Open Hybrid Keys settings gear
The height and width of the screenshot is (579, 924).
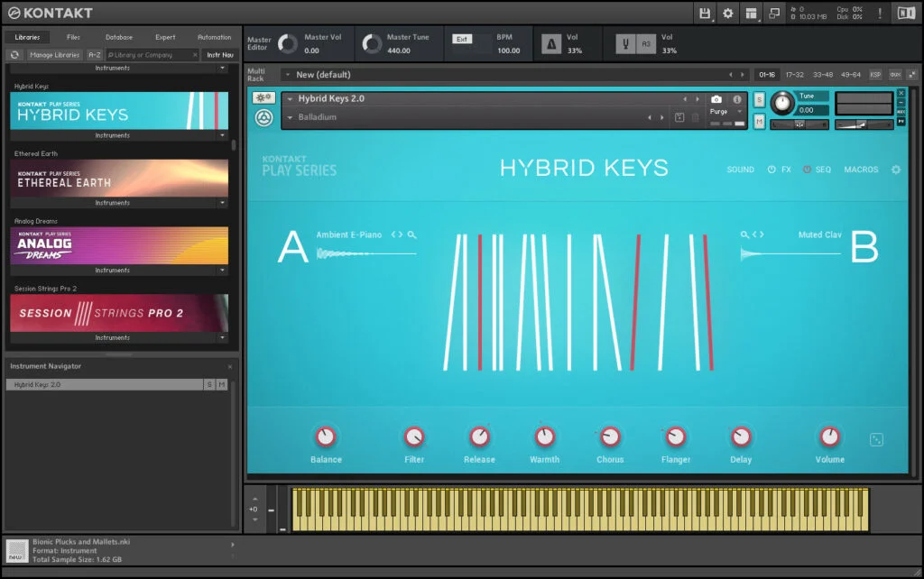(896, 170)
